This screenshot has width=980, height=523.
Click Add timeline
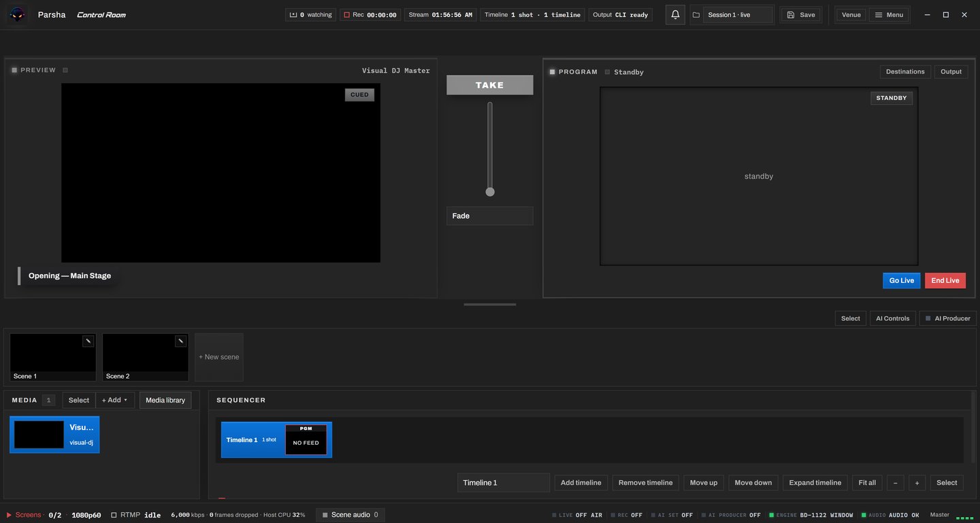tap(581, 483)
